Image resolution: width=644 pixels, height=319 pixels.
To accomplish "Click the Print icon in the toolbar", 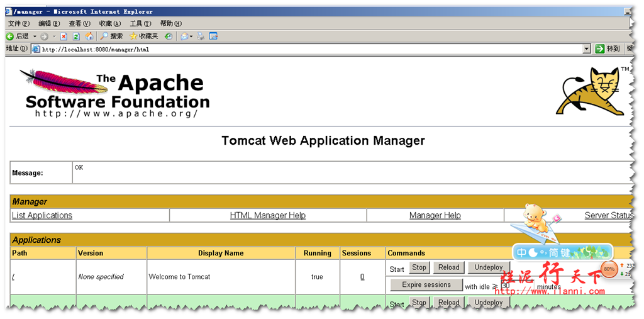I will click(201, 36).
